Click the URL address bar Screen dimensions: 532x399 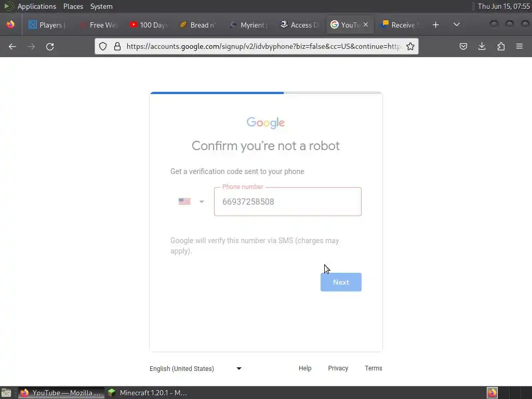263,46
